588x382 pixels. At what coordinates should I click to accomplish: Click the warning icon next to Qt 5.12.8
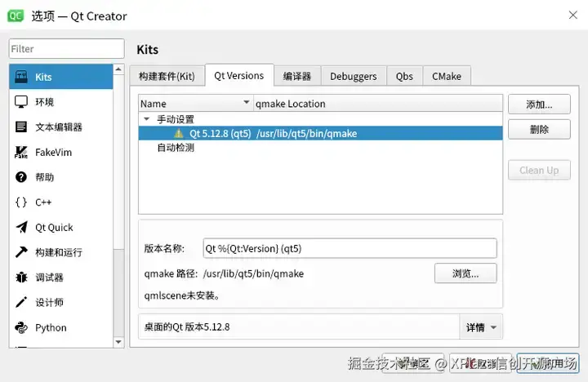179,133
